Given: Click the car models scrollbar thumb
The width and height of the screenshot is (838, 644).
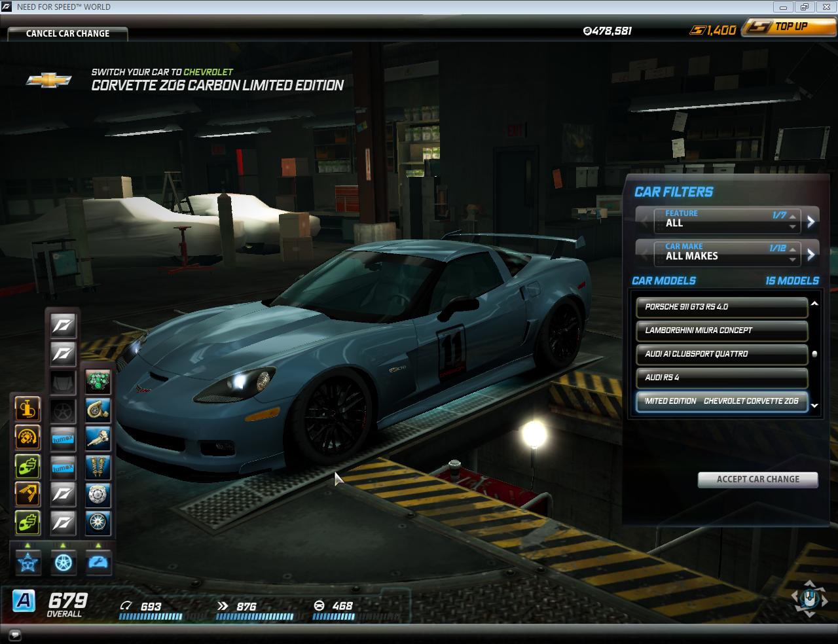Looking at the screenshot, I should 815,354.
